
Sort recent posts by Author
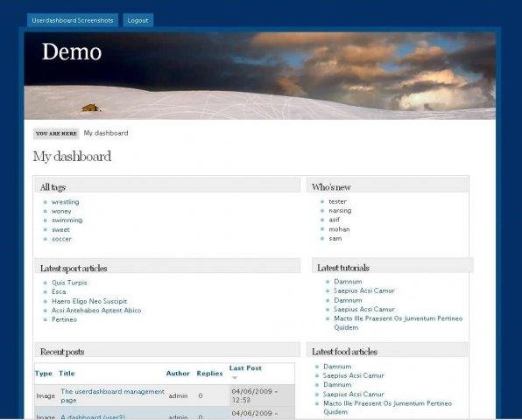tap(178, 374)
